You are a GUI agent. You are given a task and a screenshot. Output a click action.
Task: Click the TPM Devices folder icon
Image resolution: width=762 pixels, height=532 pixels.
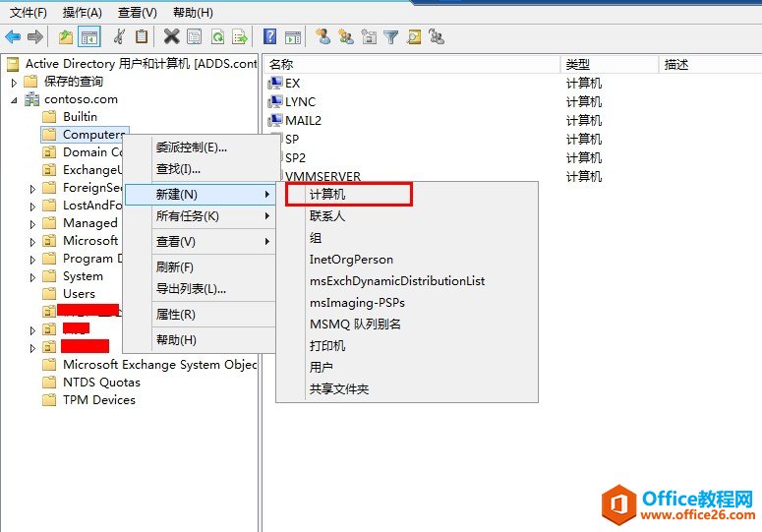pos(49,400)
